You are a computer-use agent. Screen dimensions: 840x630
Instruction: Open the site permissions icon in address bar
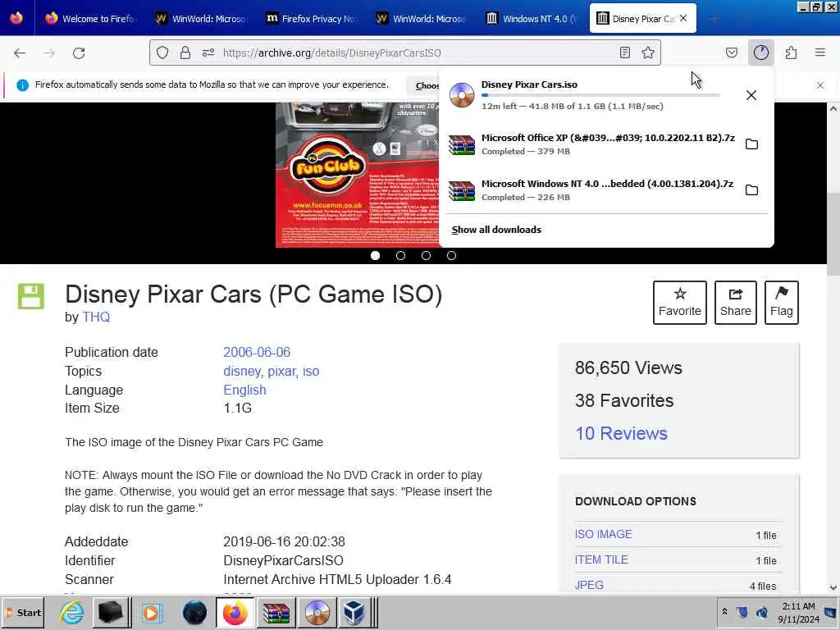208,52
